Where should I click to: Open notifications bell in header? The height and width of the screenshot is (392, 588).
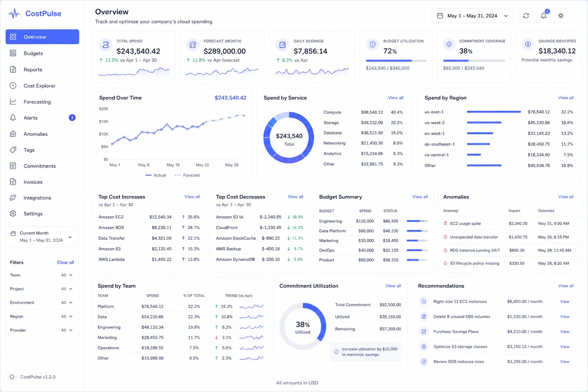544,16
